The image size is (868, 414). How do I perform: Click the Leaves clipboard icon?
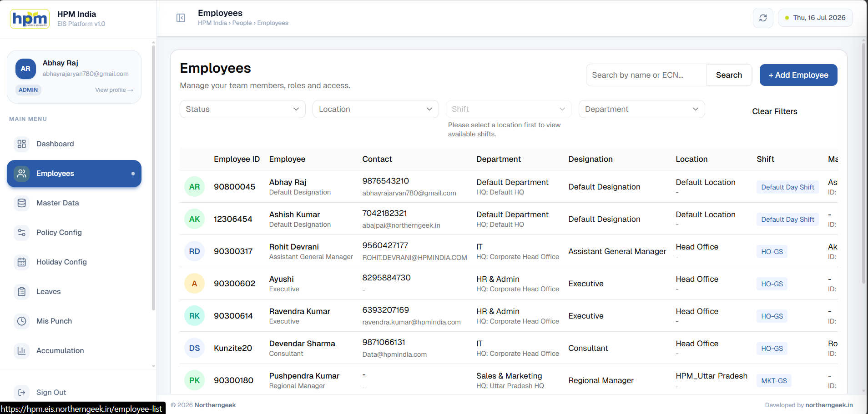point(22,292)
